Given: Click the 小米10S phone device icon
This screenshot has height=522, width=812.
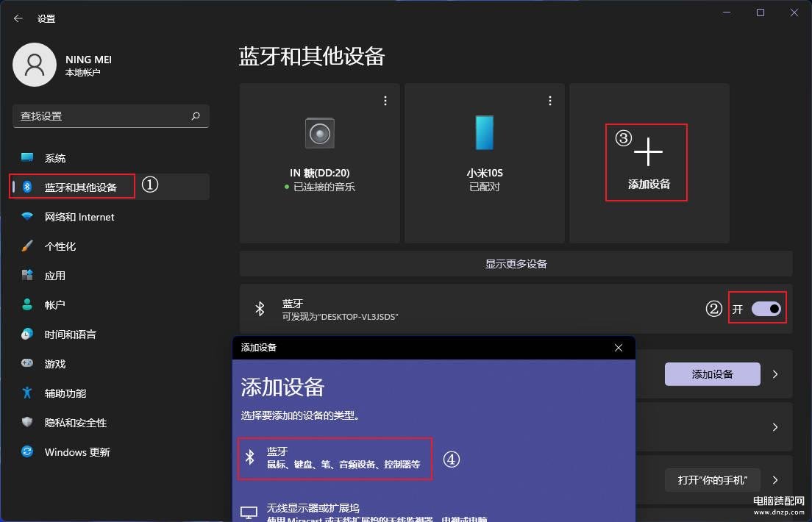Looking at the screenshot, I should [x=484, y=133].
